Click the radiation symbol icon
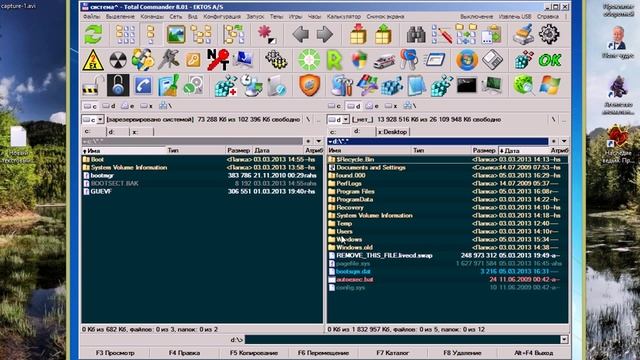Viewport: 640px width, 360px height. tap(118, 60)
